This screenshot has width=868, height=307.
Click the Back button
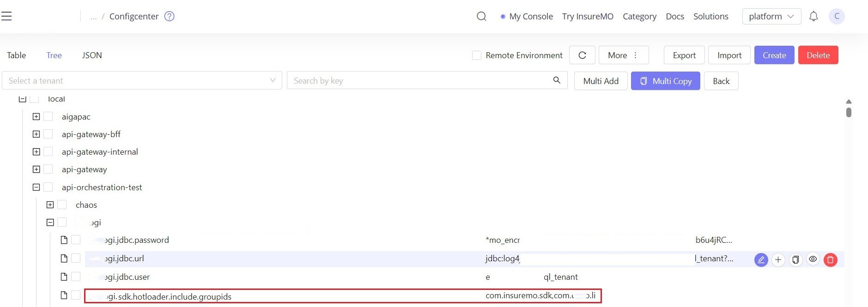[721, 81]
